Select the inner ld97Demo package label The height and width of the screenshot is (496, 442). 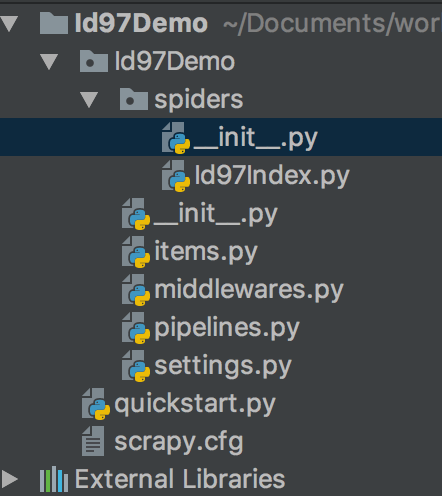tap(175, 61)
